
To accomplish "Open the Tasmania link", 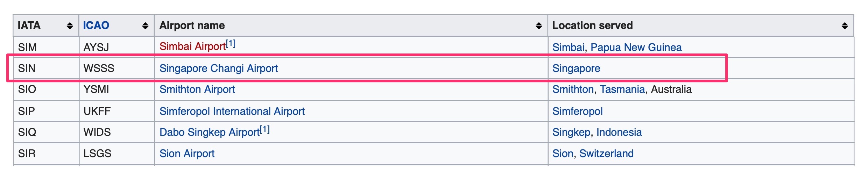I will tap(622, 89).
